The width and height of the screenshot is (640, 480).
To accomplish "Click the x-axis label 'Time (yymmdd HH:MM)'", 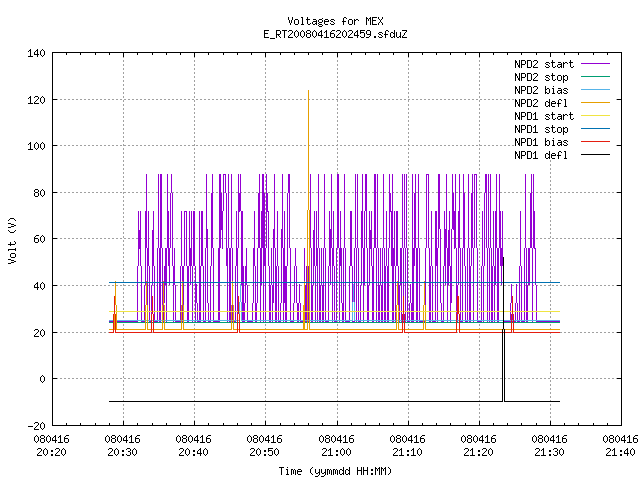I will click(335, 471).
